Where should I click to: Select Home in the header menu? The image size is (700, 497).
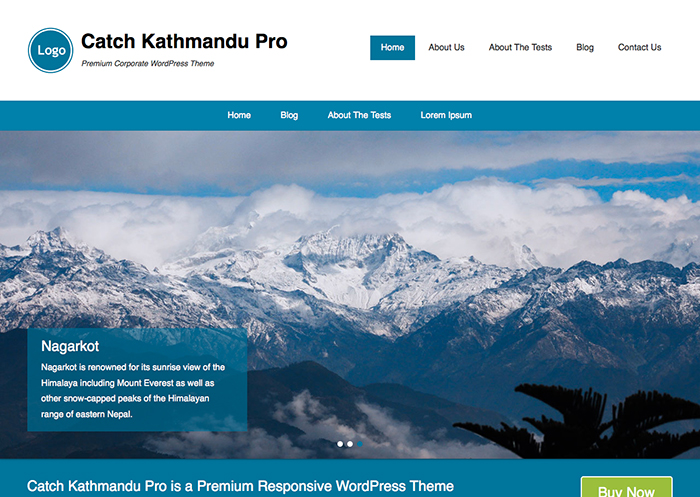point(392,47)
